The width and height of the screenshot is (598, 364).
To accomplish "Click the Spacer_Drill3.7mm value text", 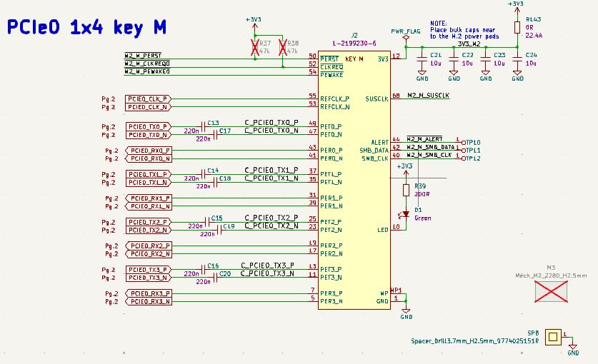I will coord(475,341).
